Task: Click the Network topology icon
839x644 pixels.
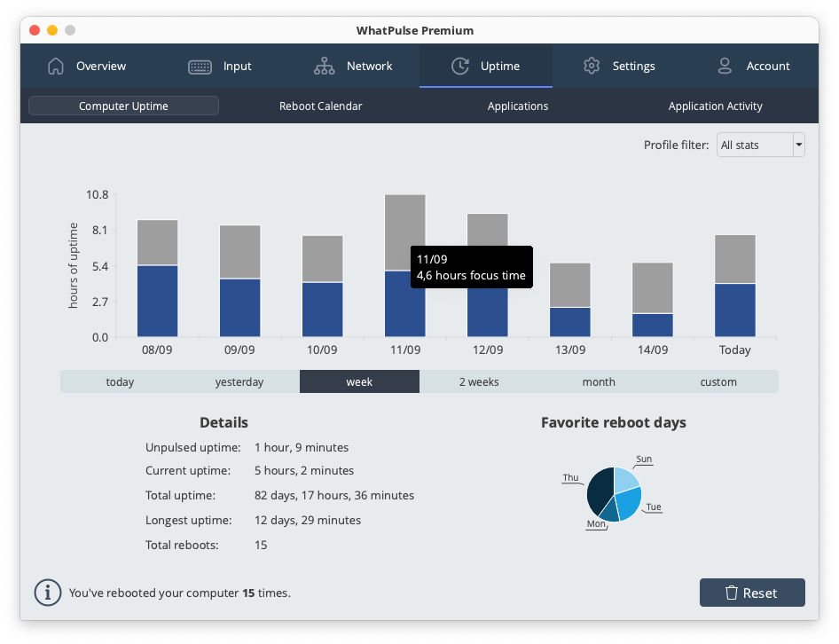Action: point(324,67)
